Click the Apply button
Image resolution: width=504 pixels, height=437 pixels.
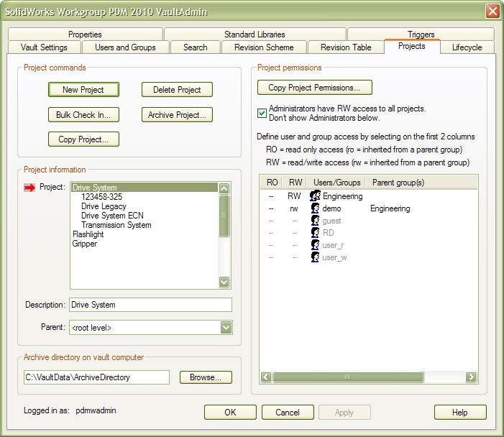coord(344,413)
